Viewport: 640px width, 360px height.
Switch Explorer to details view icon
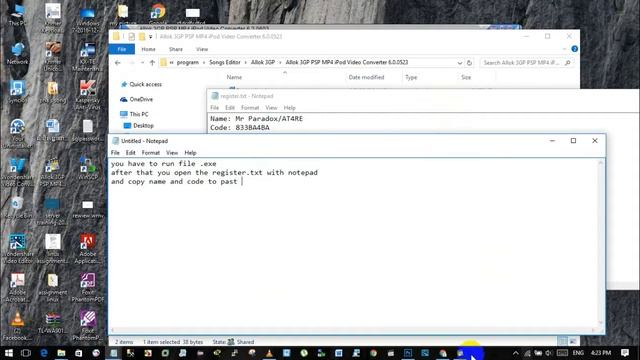point(563,342)
